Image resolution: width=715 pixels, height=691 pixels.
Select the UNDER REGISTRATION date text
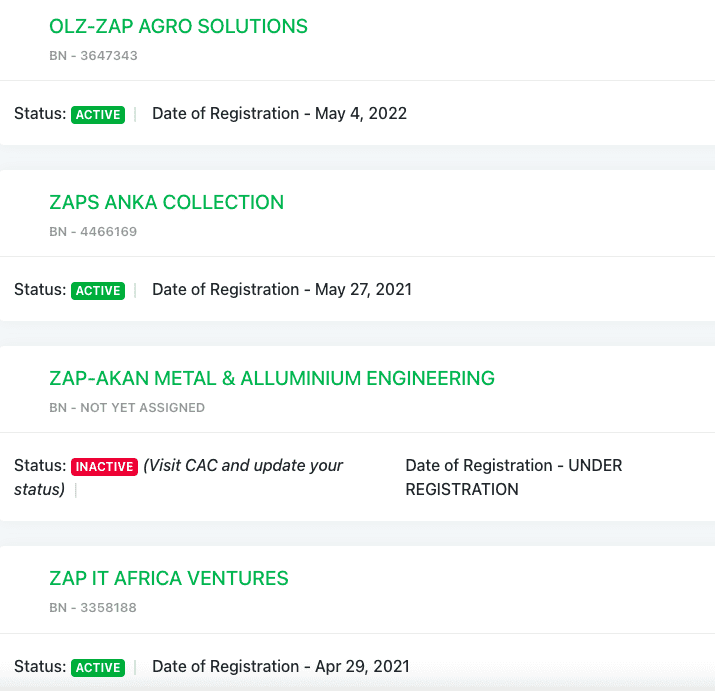click(x=513, y=478)
